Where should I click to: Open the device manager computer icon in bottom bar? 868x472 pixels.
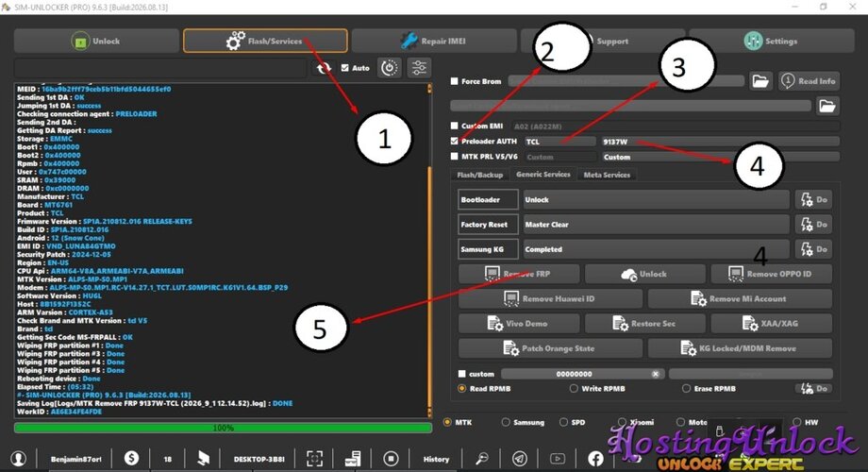pyautogui.click(x=353, y=458)
